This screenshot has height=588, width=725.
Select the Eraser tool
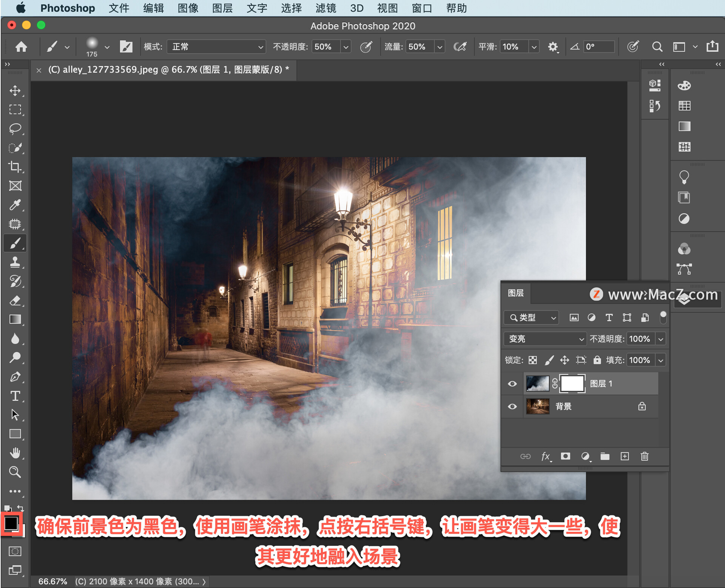[15, 301]
